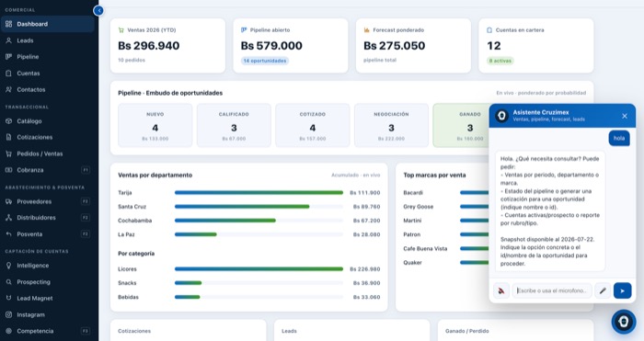Select the CALIFICADO pipeline stage card

234,125
